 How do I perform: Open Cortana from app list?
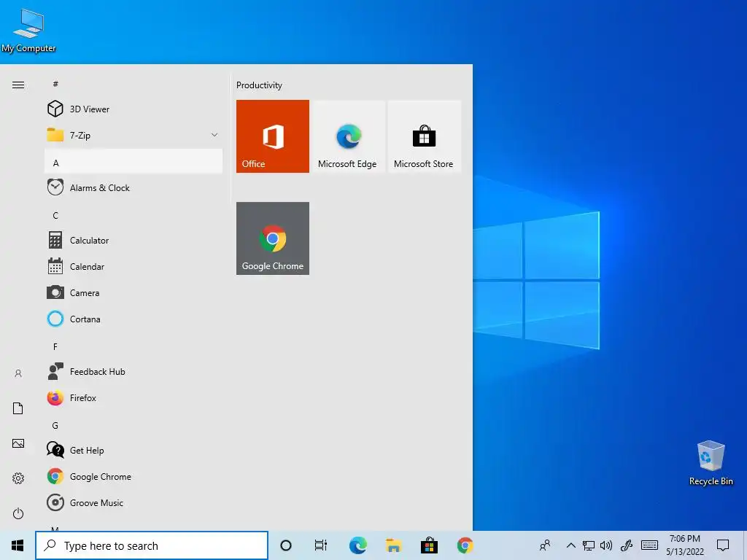(x=133, y=319)
